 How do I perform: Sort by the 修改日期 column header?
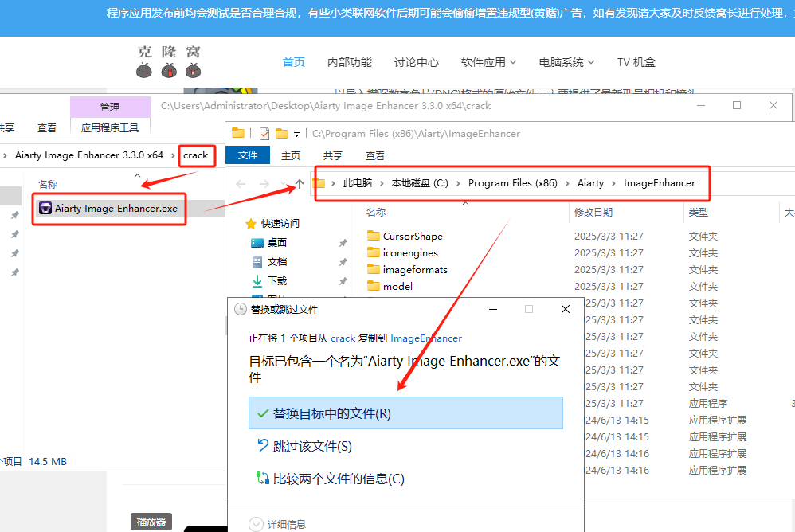(x=593, y=213)
